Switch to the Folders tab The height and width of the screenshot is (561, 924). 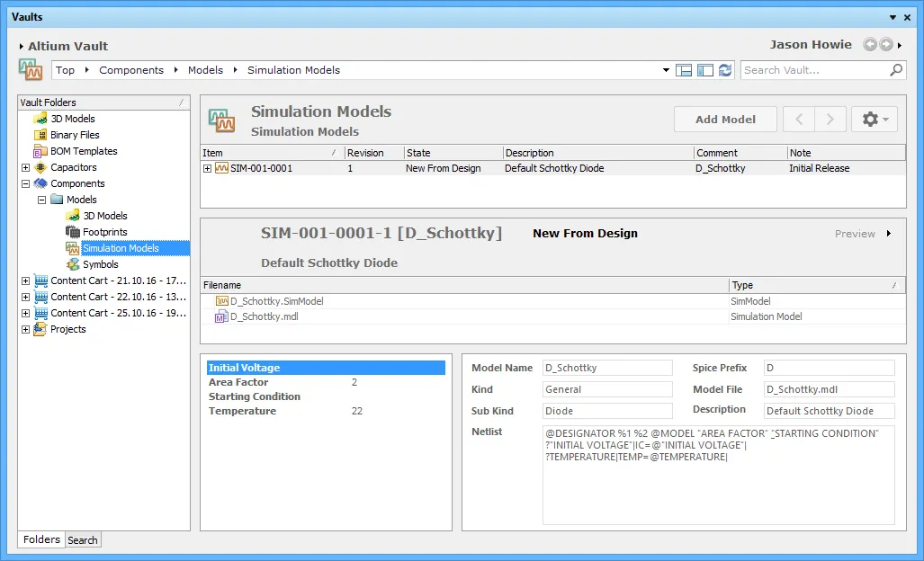point(42,539)
